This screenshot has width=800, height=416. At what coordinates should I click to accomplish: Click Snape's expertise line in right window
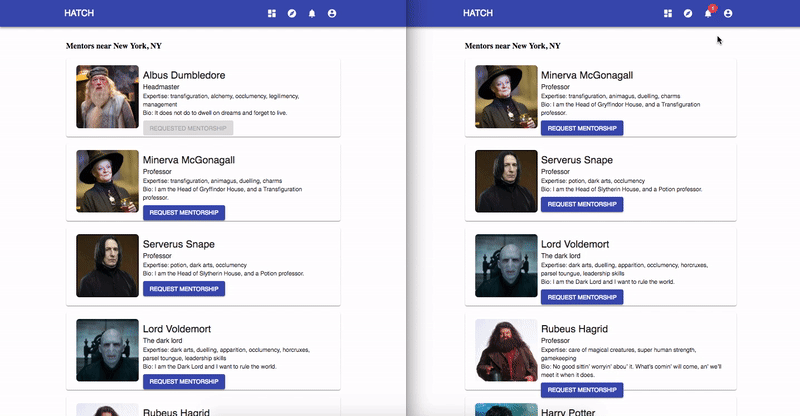pyautogui.click(x=593, y=181)
